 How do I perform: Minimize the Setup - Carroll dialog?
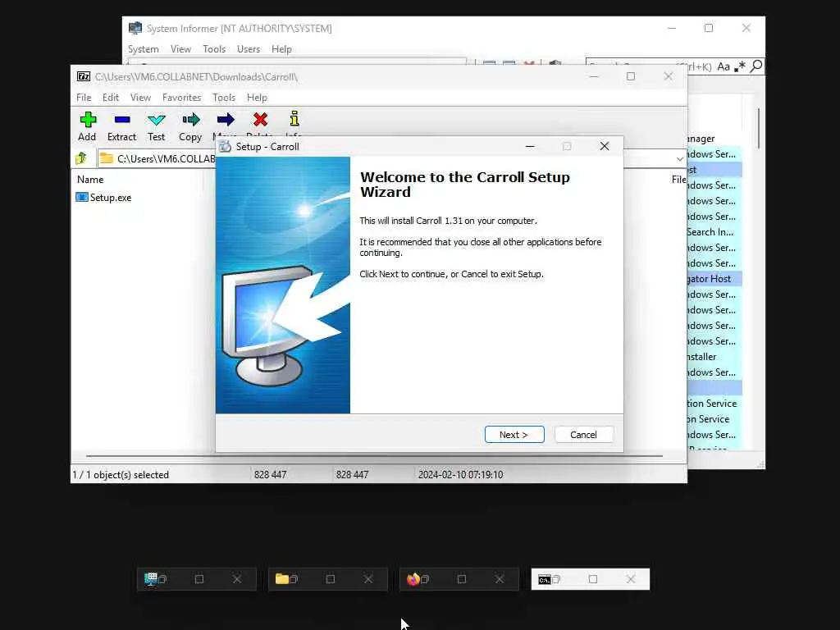[530, 146]
